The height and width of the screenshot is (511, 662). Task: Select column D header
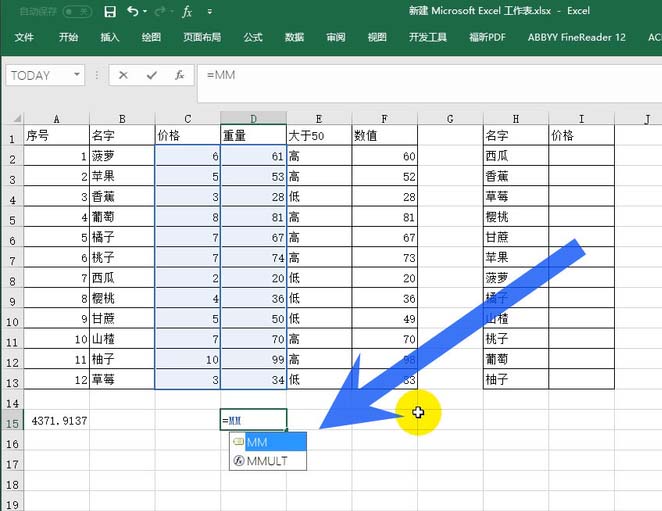click(253, 118)
